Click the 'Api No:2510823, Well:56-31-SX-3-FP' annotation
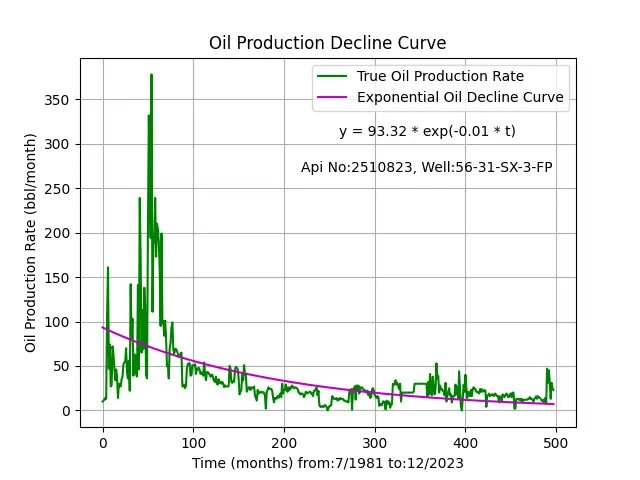 coord(427,167)
